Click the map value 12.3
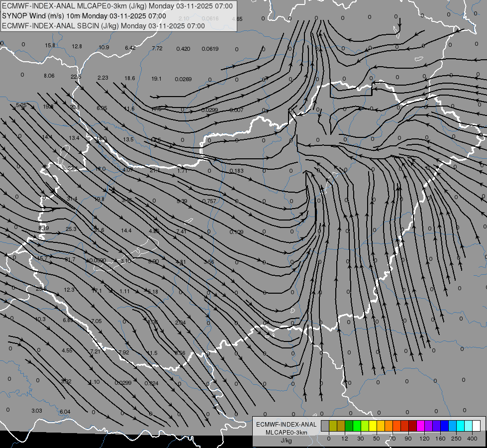The image size is (487, 448). coord(69,290)
